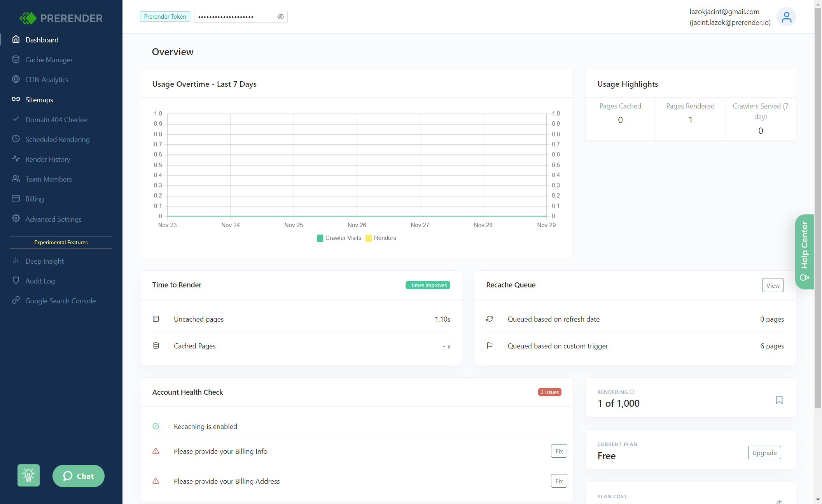Toggle the Prerender token visibility eye icon
Screen dimensions: 822x504
coord(280,17)
